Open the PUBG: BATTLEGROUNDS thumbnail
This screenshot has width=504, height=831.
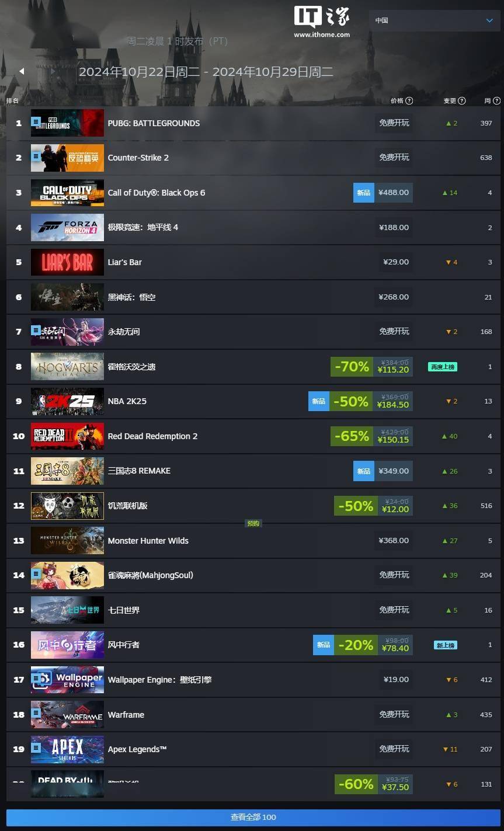point(67,123)
